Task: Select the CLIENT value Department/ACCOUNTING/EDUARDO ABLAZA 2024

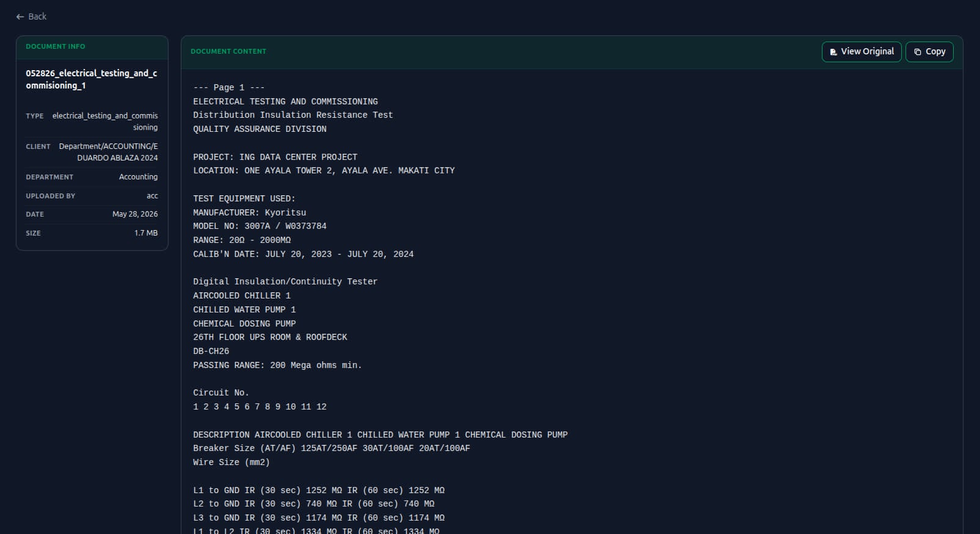Action: point(109,152)
